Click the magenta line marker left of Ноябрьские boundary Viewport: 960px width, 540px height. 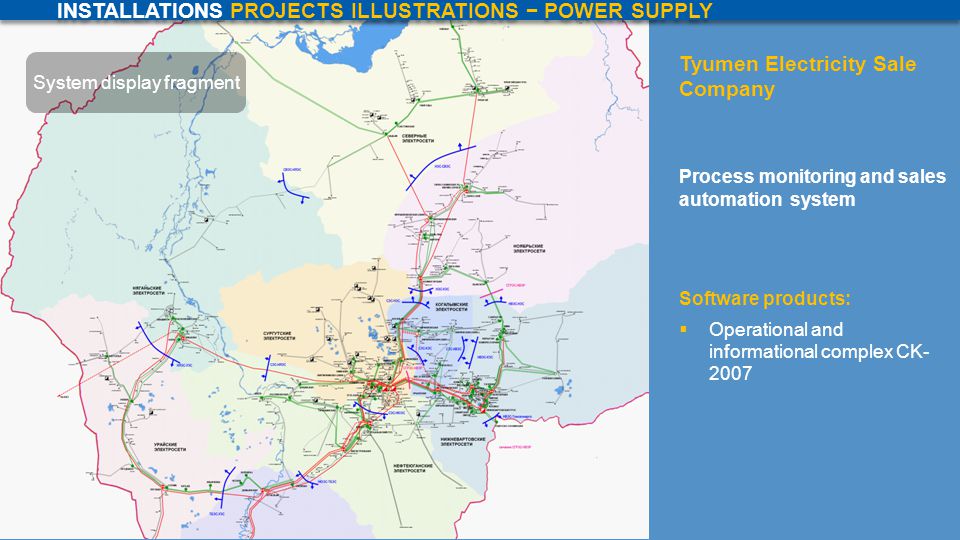click(491, 294)
